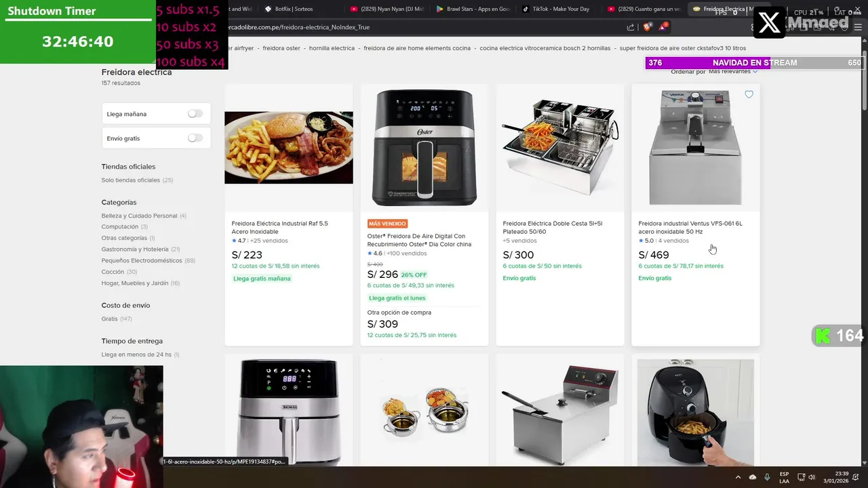Open the Ordenar por Más relevantes dropdown
This screenshot has width=868, height=488.
click(x=733, y=71)
